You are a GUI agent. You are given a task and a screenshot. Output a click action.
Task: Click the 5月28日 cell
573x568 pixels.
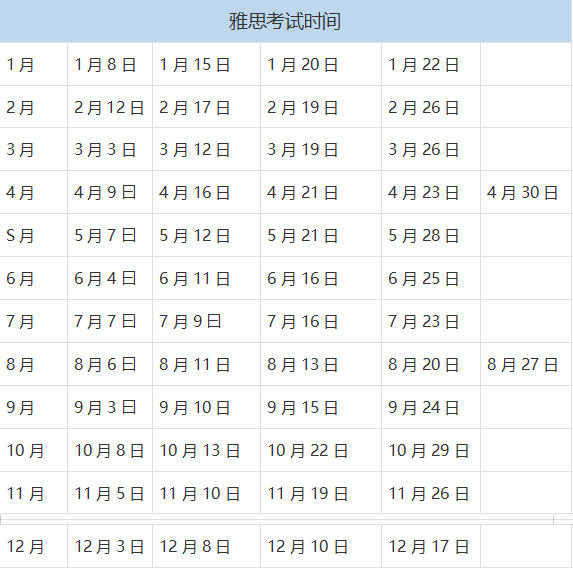click(431, 235)
